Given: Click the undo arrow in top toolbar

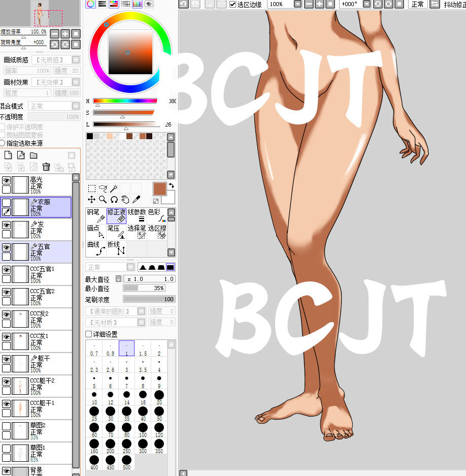Looking at the screenshot, I should pyautogui.click(x=183, y=4).
